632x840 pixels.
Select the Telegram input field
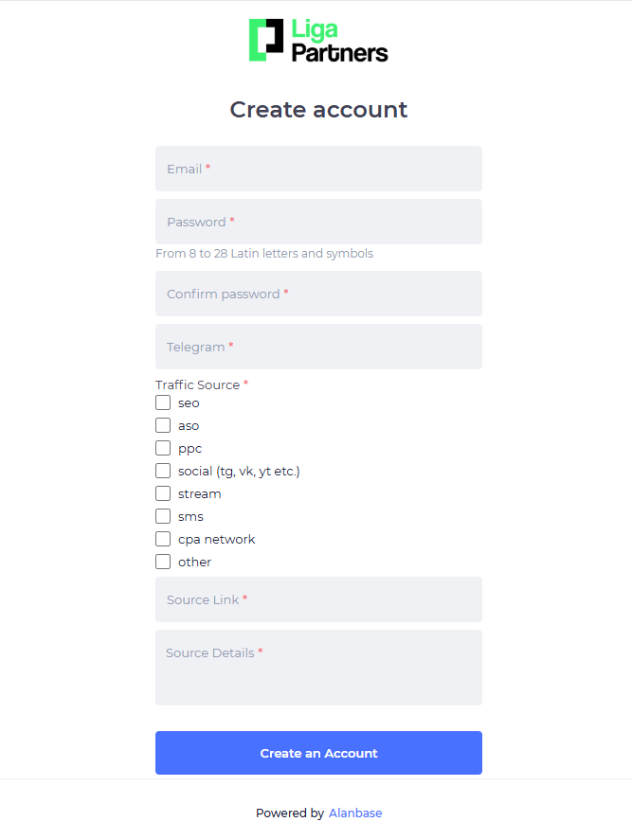[x=318, y=347]
